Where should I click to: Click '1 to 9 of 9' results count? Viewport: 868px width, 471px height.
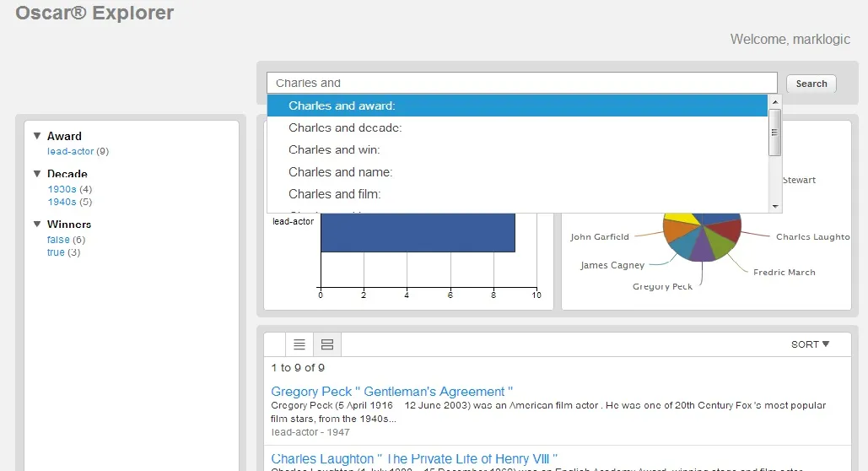(x=298, y=368)
